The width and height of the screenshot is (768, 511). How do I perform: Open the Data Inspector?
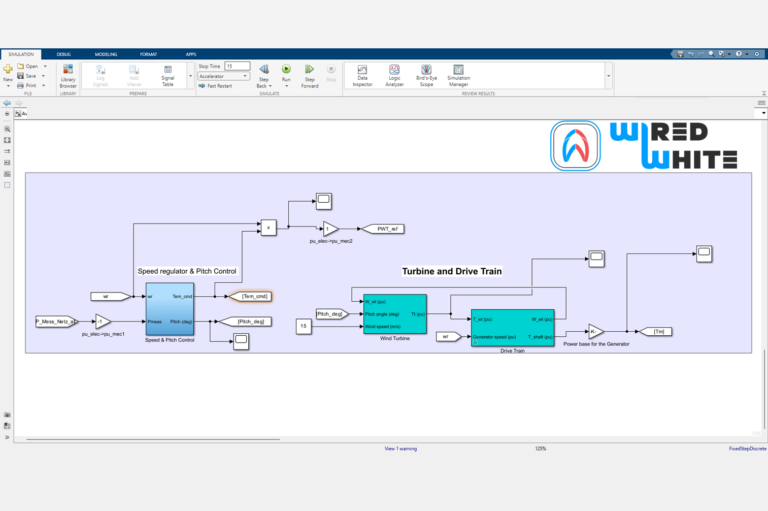(362, 75)
